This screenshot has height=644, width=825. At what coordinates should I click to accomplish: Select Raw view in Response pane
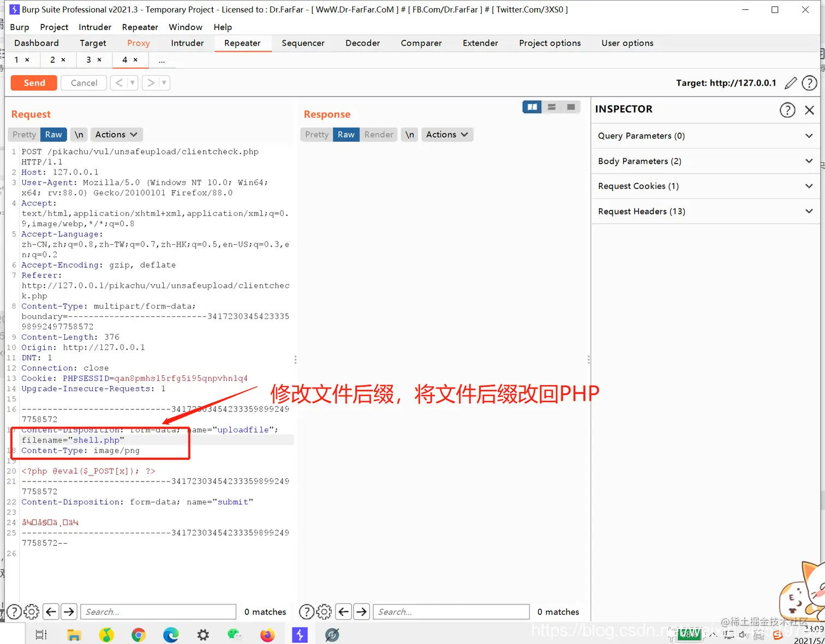[346, 135]
